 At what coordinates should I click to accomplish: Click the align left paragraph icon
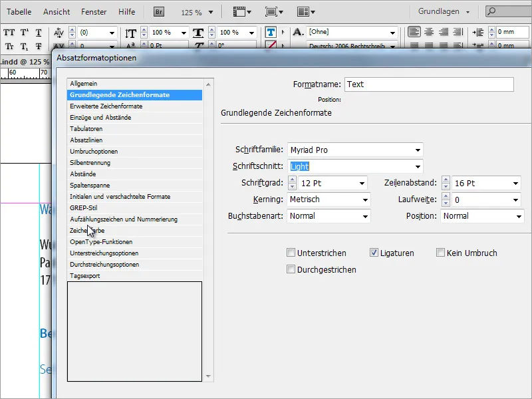point(414,32)
